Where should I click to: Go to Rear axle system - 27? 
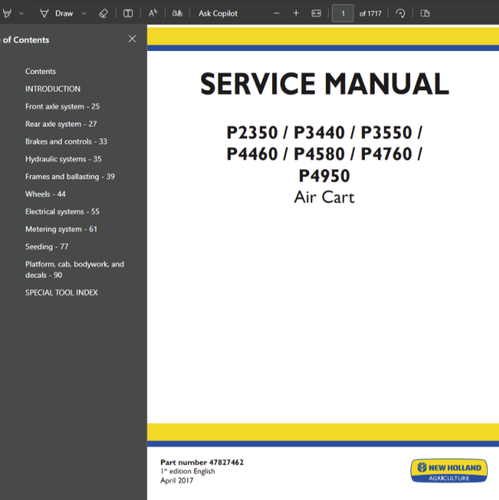(x=61, y=124)
